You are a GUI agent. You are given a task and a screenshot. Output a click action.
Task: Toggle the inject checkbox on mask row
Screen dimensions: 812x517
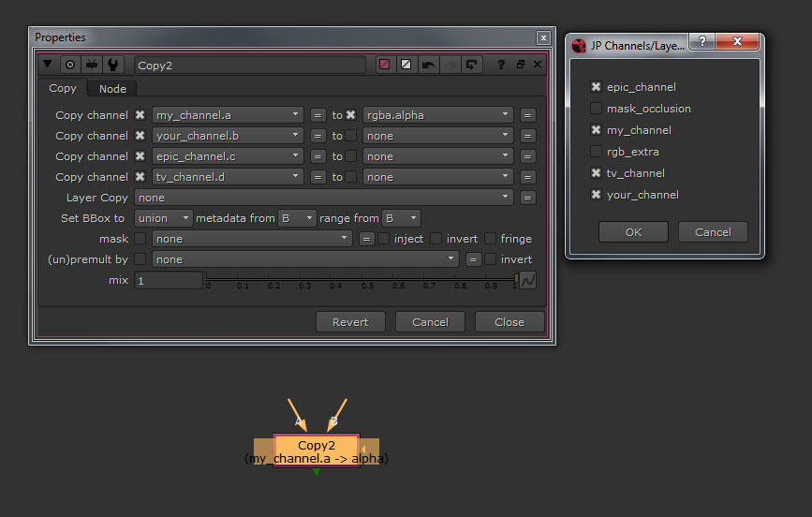384,239
